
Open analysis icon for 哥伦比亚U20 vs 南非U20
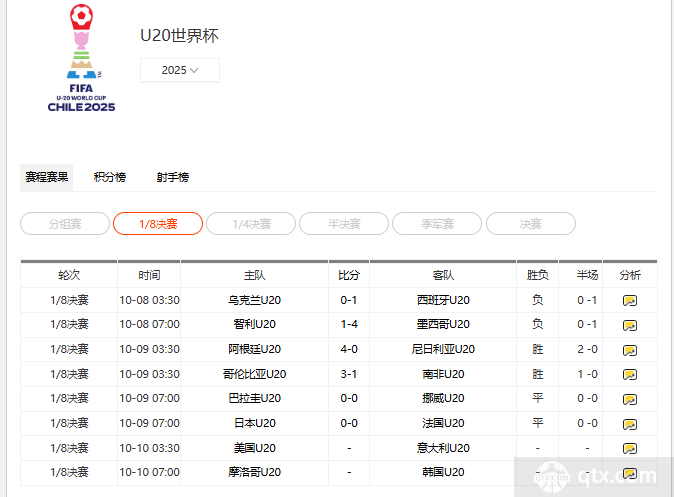click(629, 375)
